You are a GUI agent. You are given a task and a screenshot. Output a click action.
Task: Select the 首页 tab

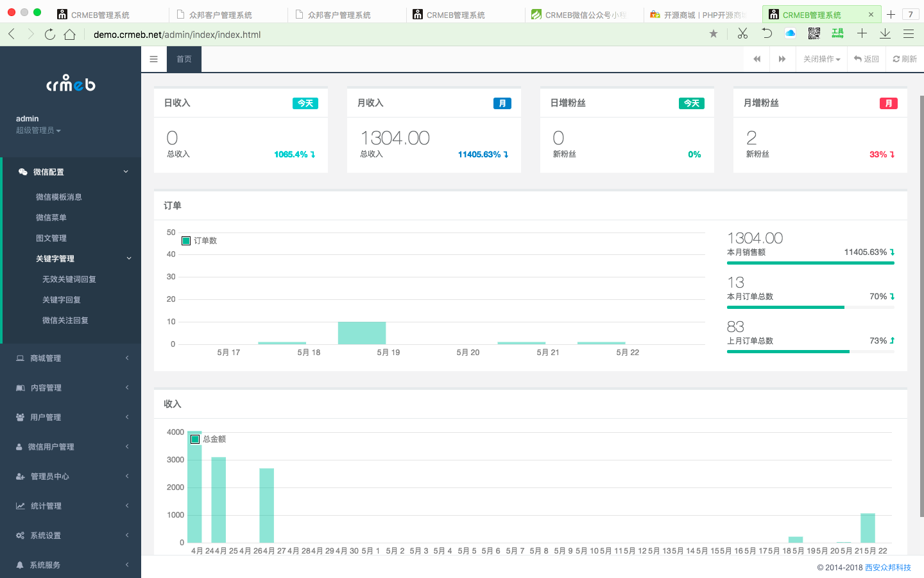(x=184, y=59)
